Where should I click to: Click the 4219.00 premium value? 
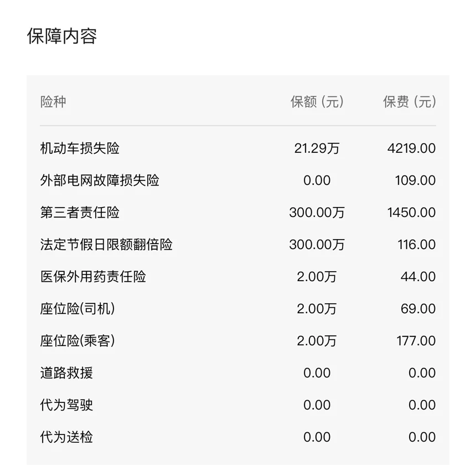412,148
